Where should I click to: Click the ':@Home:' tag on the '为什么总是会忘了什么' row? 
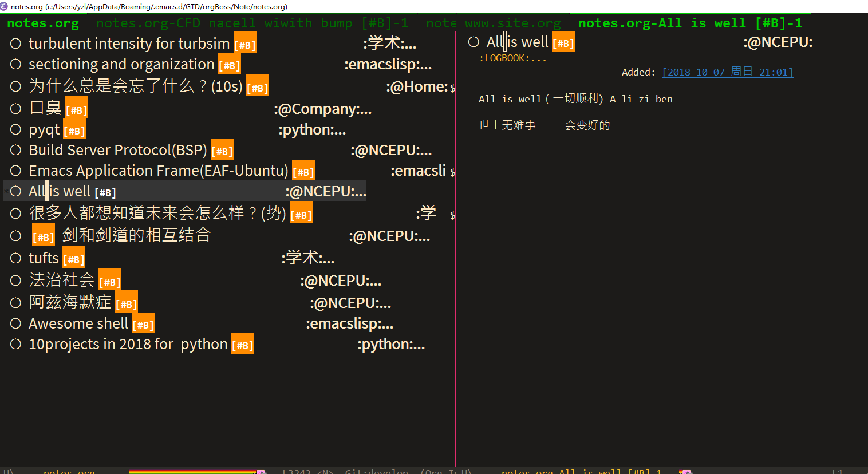(417, 86)
